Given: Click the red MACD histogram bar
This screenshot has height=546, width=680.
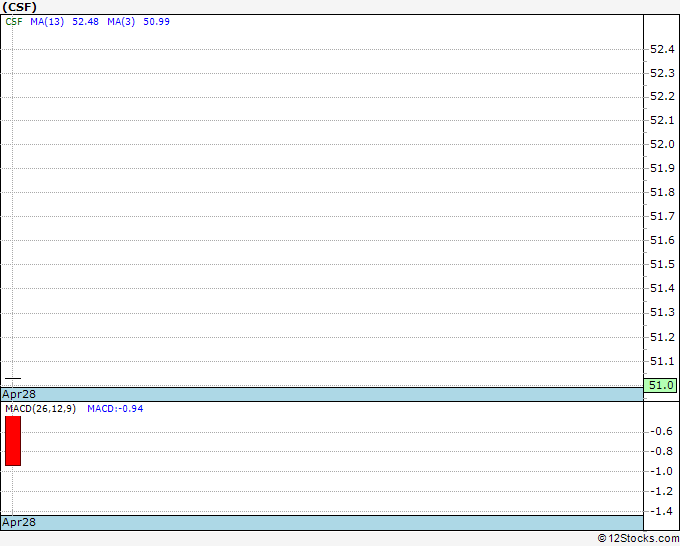Looking at the screenshot, I should 13,441.
